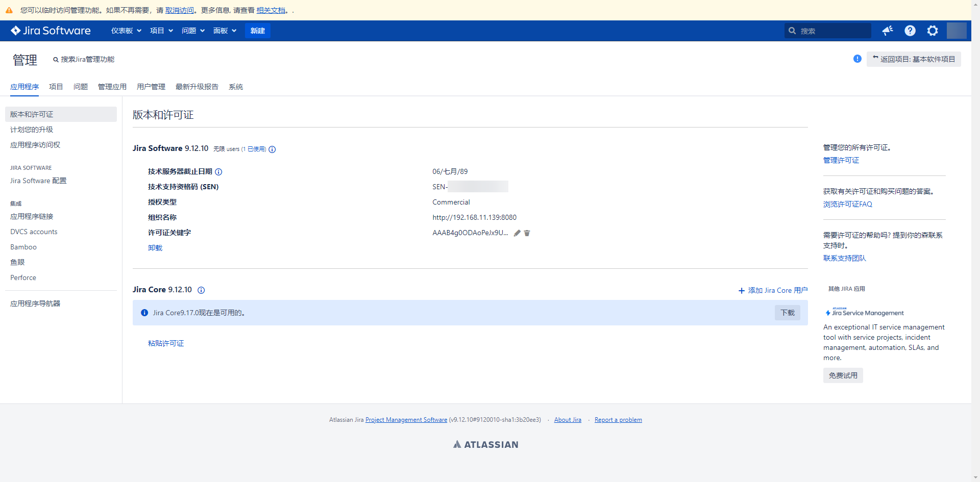This screenshot has height=482, width=980.
Task: Switch to the 用户管理 tab
Action: pyautogui.click(x=151, y=87)
